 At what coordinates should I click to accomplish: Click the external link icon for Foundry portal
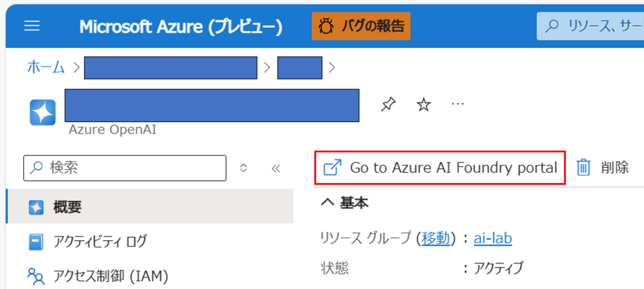[333, 168]
